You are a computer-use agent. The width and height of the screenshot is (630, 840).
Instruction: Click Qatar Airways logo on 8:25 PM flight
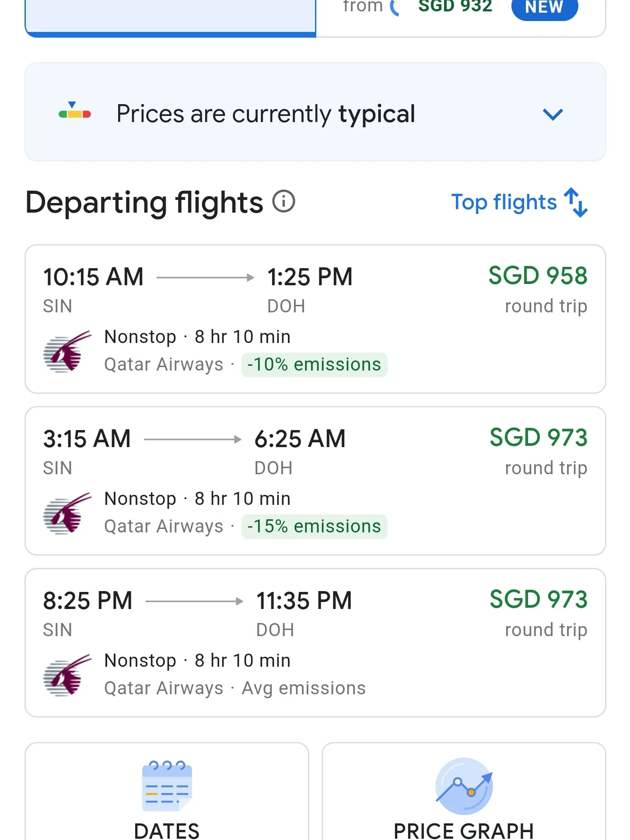point(67,675)
